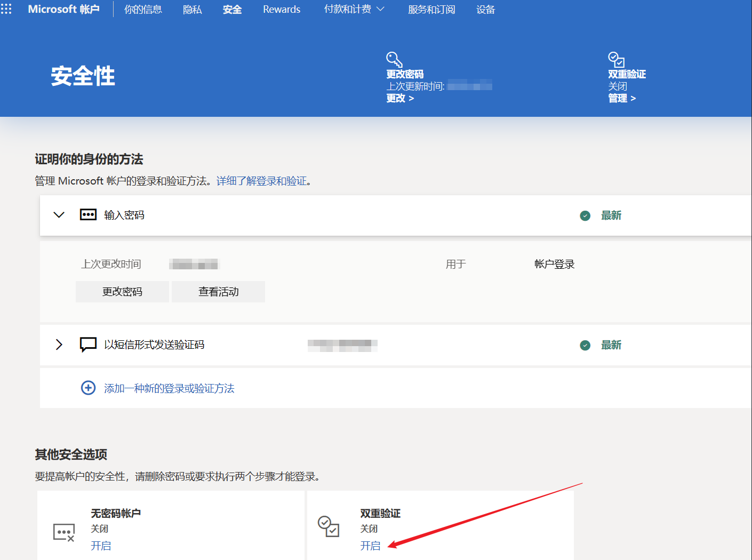Open the app launcher grid icon
Image resolution: width=752 pixels, height=560 pixels.
[6, 9]
